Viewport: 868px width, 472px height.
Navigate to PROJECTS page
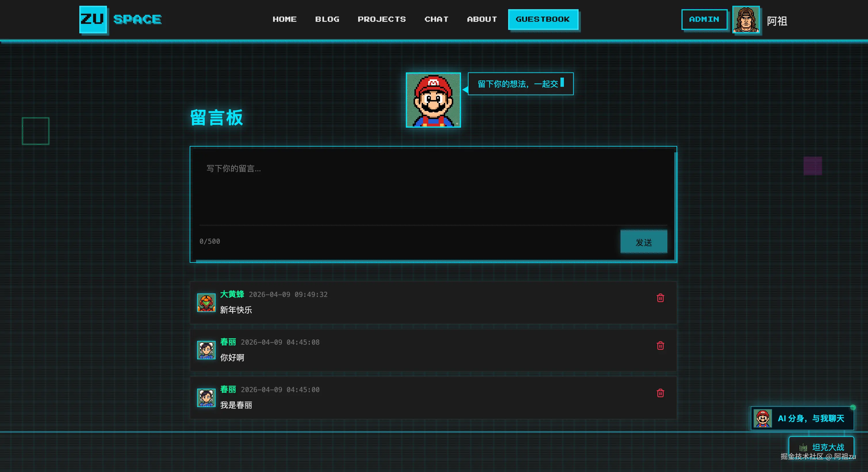coord(381,19)
